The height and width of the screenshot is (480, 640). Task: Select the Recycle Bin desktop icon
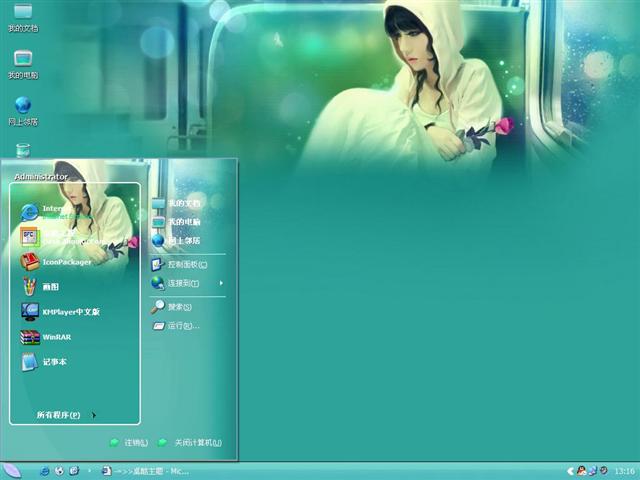click(x=23, y=150)
